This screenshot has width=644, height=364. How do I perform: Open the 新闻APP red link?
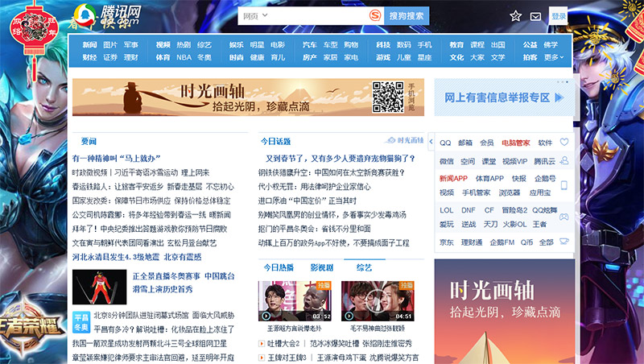(453, 178)
